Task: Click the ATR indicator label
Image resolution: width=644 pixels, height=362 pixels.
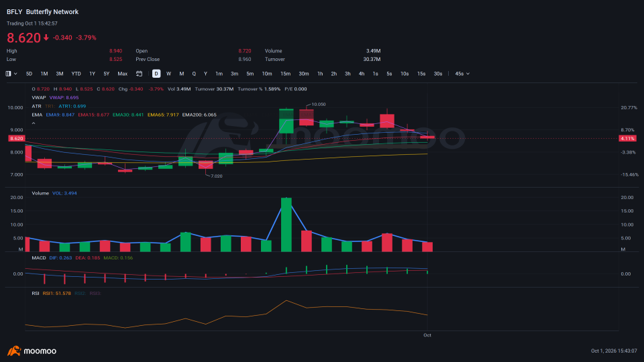Action: [x=36, y=107]
